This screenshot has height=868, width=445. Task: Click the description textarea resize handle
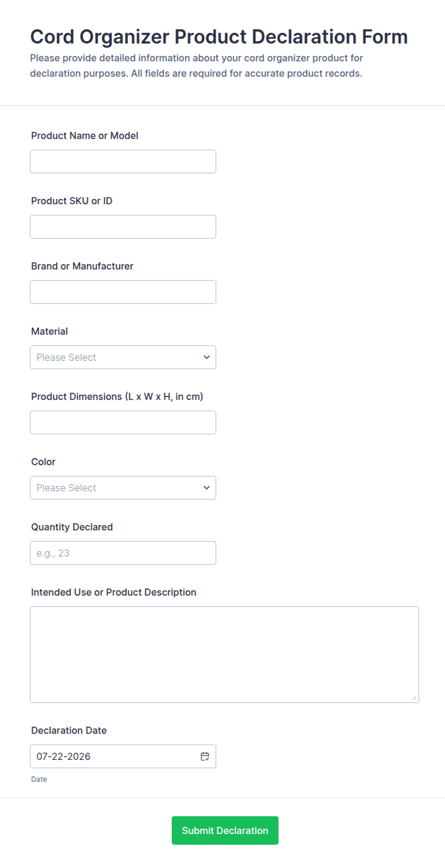tap(414, 698)
